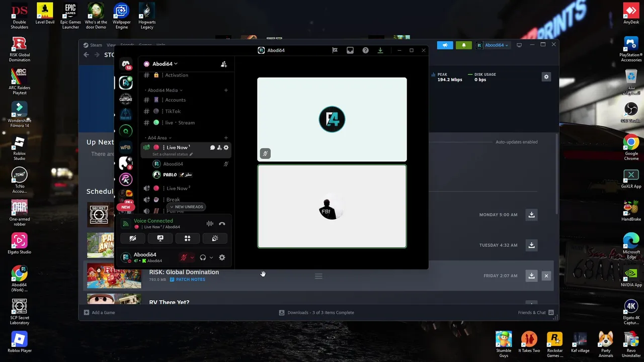Click muted mic badge on Abodi64 video tile

coord(265,153)
